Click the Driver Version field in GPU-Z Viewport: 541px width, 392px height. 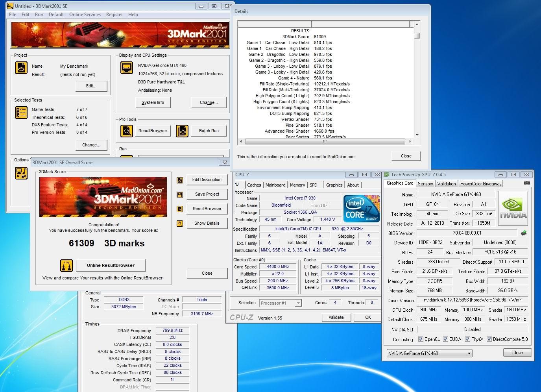pos(473,300)
